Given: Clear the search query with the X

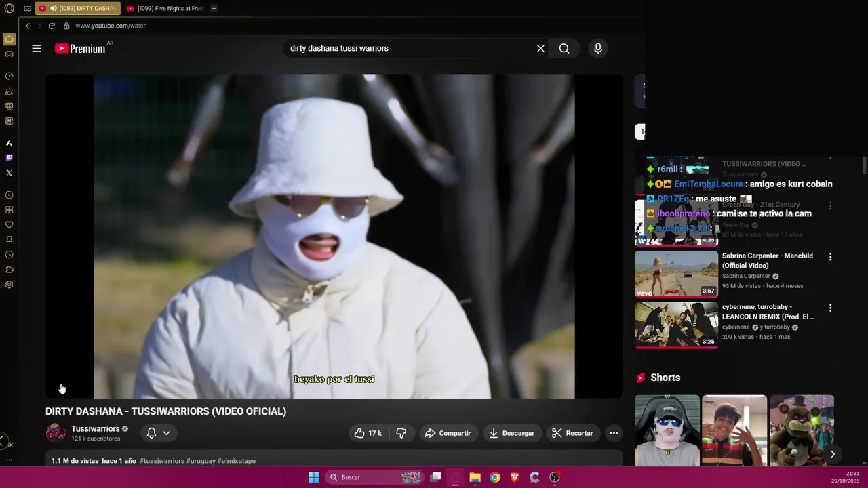Looking at the screenshot, I should pos(540,48).
